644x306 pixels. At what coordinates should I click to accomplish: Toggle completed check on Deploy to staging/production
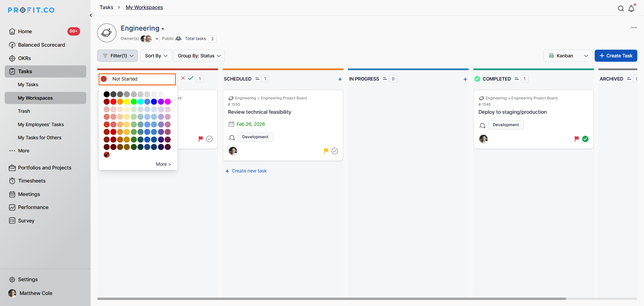point(585,139)
